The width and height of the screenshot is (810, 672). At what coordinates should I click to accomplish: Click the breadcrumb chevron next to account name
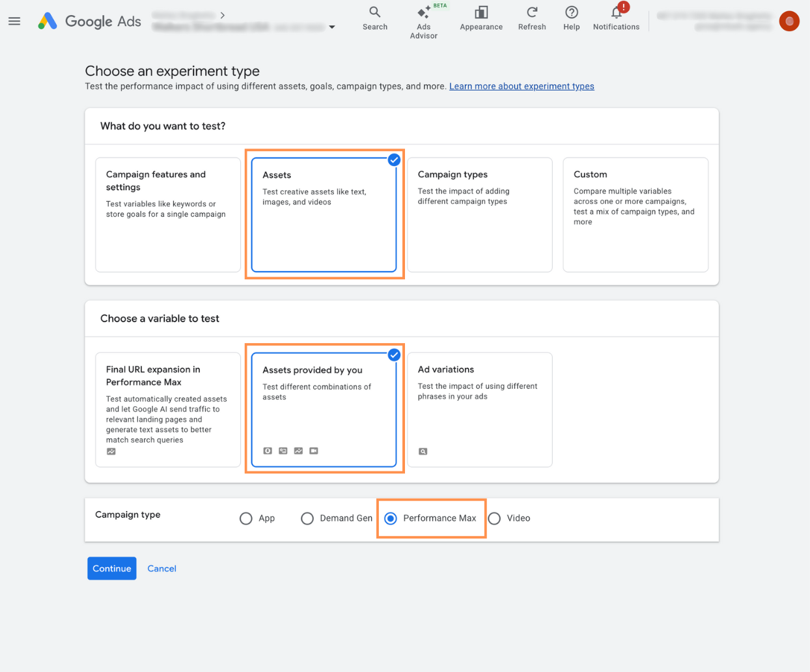223,15
